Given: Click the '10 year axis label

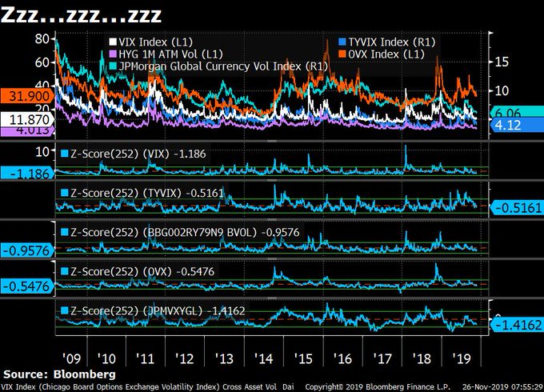Looking at the screenshot, I should pyautogui.click(x=106, y=358).
